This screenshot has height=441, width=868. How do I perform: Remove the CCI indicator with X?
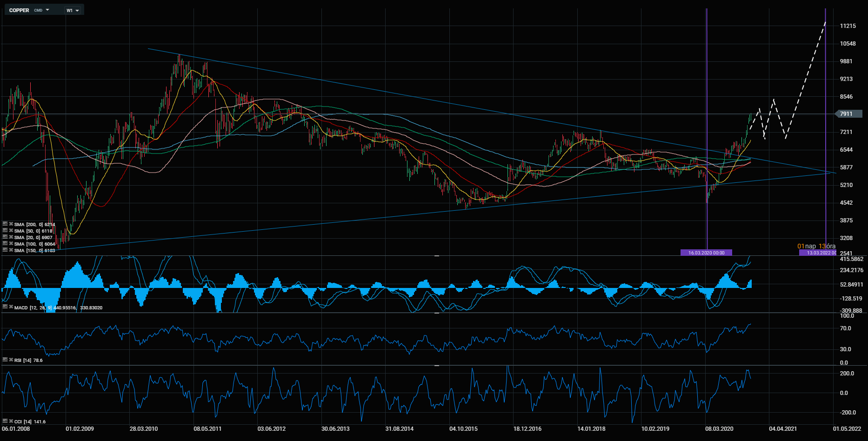[11, 421]
